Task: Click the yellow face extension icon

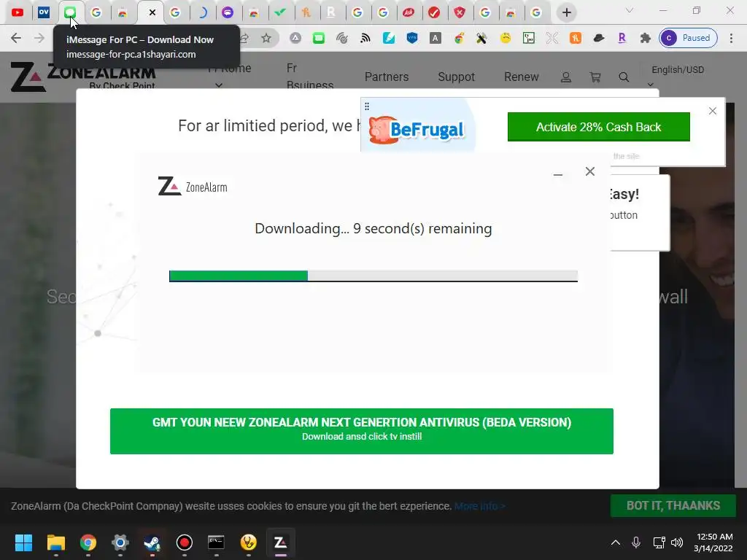Action: (506, 38)
